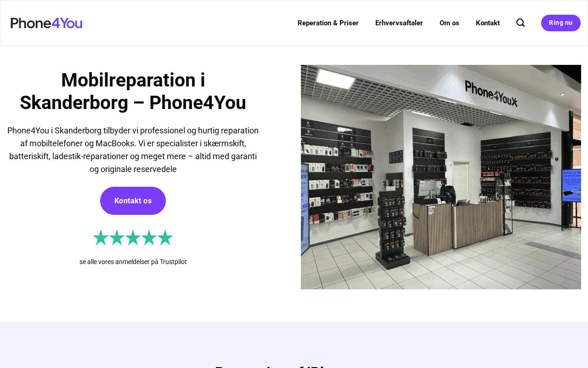
Task: Click the Mobilreparation i Skanderborg heading
Action: (x=133, y=91)
